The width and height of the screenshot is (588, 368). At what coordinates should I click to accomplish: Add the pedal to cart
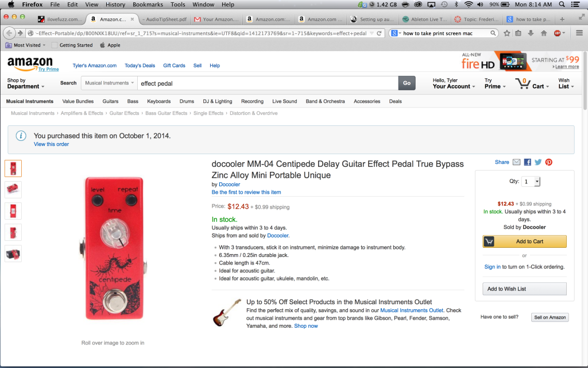(x=524, y=241)
